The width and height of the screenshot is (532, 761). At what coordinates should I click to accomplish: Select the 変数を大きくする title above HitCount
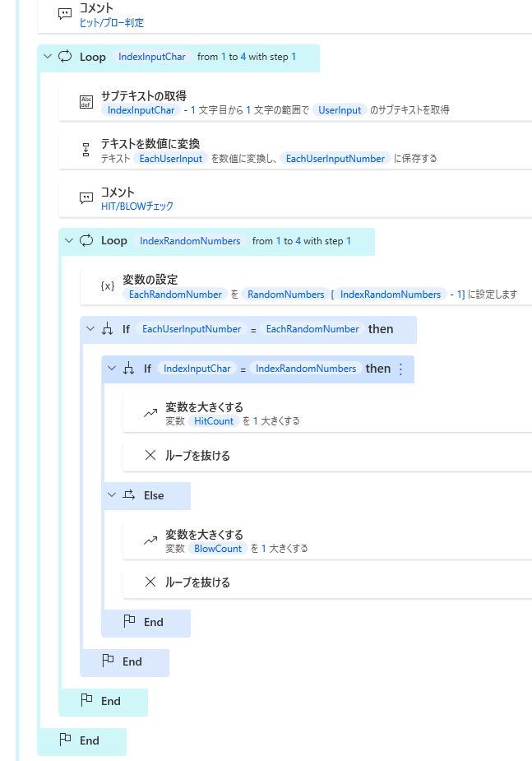[204, 406]
